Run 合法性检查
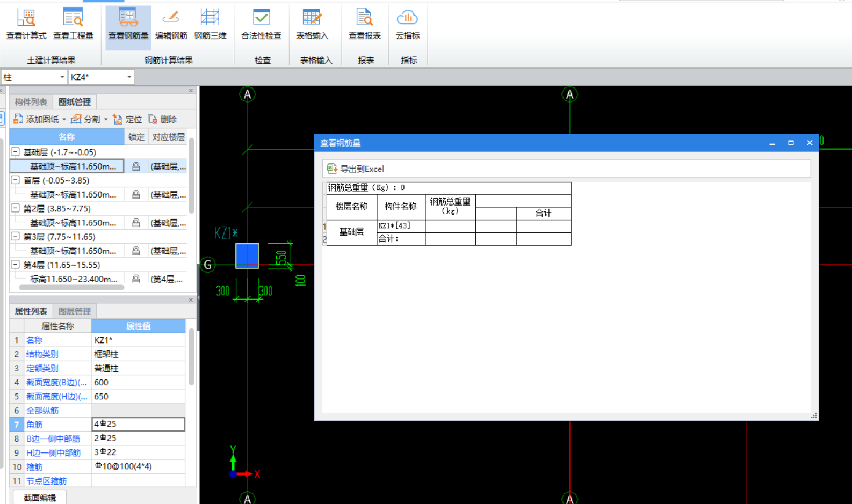Viewport: 852px width, 504px height. (261, 24)
